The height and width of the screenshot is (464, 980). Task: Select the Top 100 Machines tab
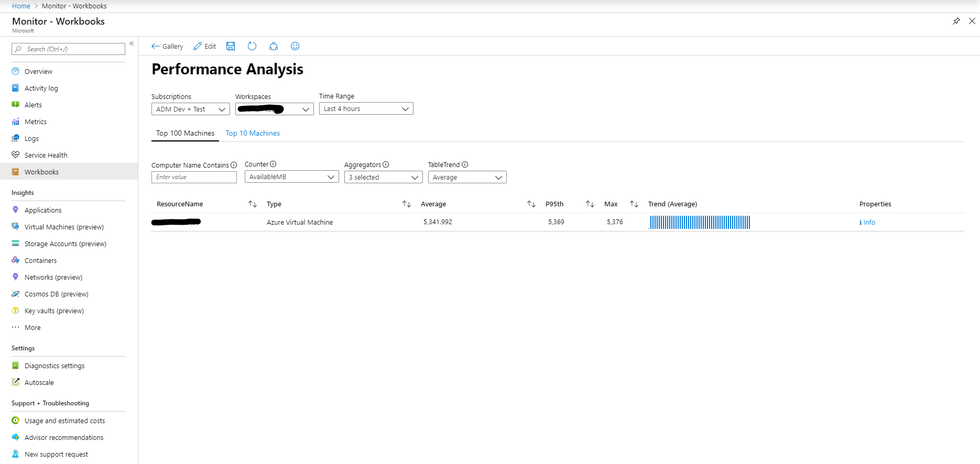click(185, 133)
